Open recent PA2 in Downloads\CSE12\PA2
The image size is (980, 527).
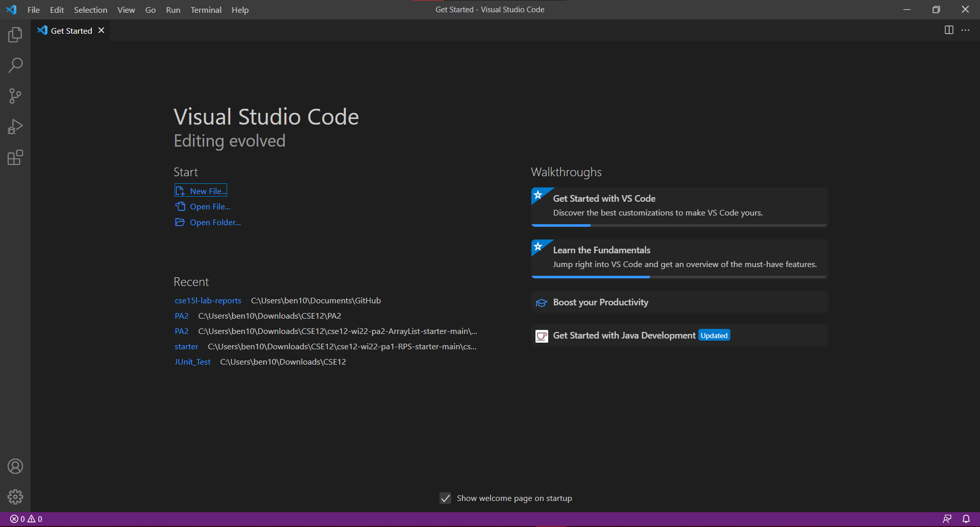(181, 316)
